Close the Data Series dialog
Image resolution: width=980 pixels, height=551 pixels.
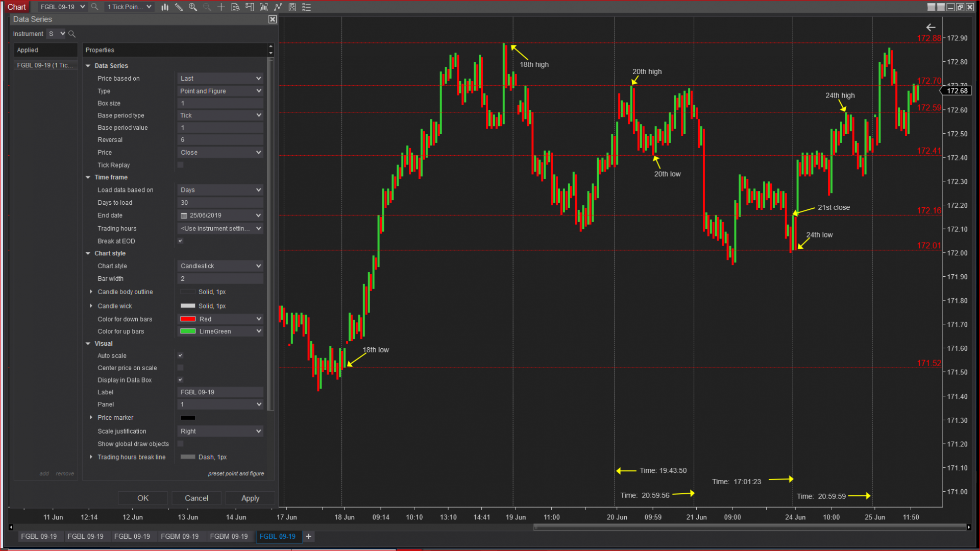[x=273, y=19]
